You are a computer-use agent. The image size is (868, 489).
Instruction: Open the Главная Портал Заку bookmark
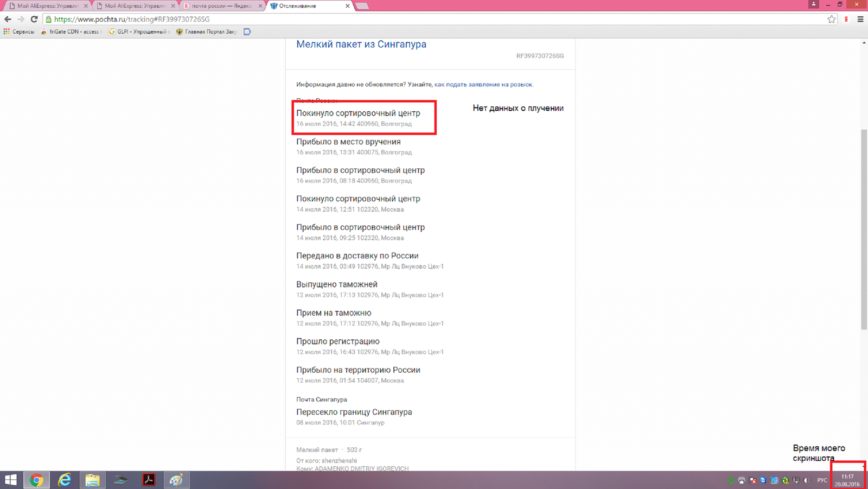coord(207,31)
